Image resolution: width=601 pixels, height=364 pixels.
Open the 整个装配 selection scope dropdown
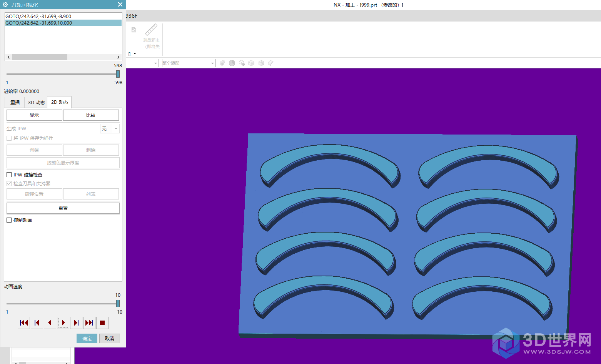(x=189, y=63)
